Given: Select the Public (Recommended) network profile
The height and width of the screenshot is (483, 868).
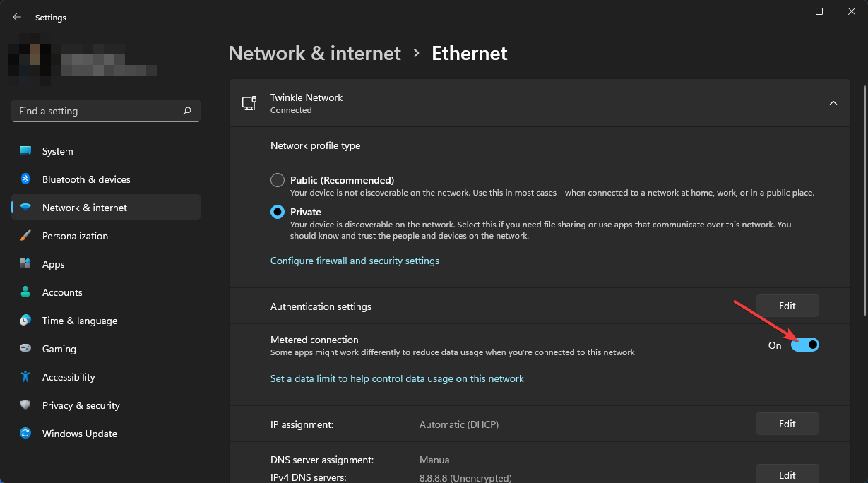Looking at the screenshot, I should pos(278,180).
